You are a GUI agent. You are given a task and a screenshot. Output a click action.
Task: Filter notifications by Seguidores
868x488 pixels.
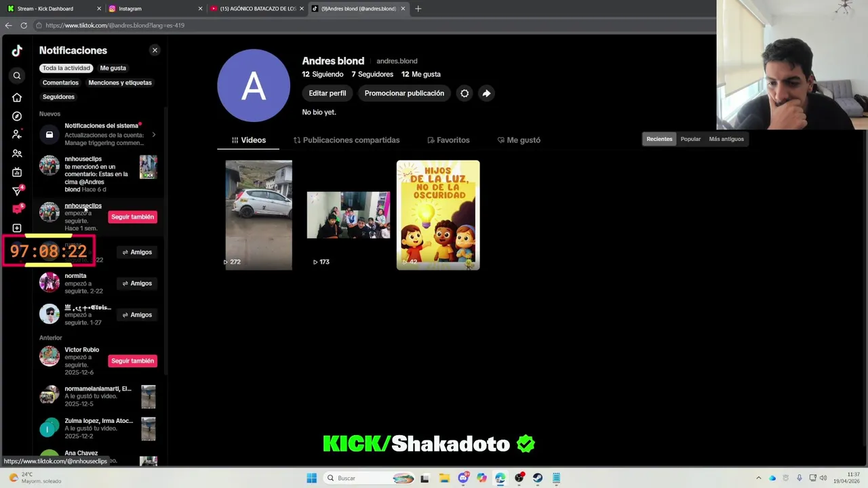(x=58, y=97)
